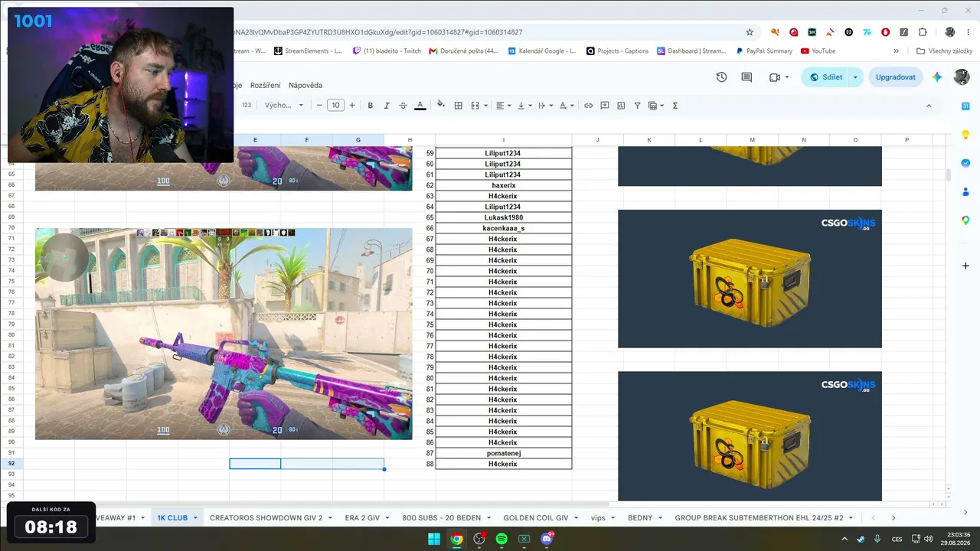Viewport: 980px width, 551px height.
Task: Open the Nápověda menu
Action: pos(305,85)
